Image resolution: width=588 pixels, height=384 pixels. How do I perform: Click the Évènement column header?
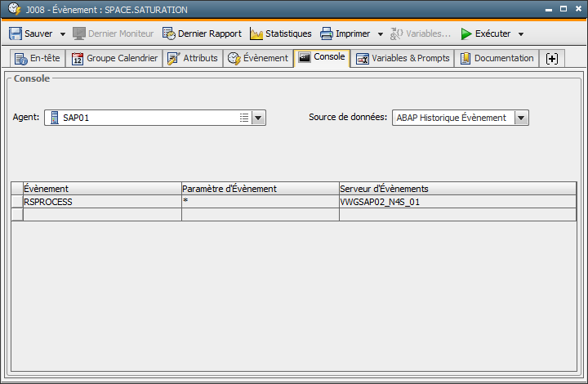(x=102, y=189)
